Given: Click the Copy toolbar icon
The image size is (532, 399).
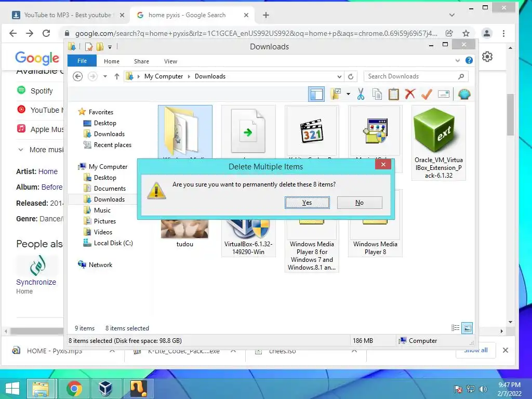Looking at the screenshot, I should tap(377, 94).
